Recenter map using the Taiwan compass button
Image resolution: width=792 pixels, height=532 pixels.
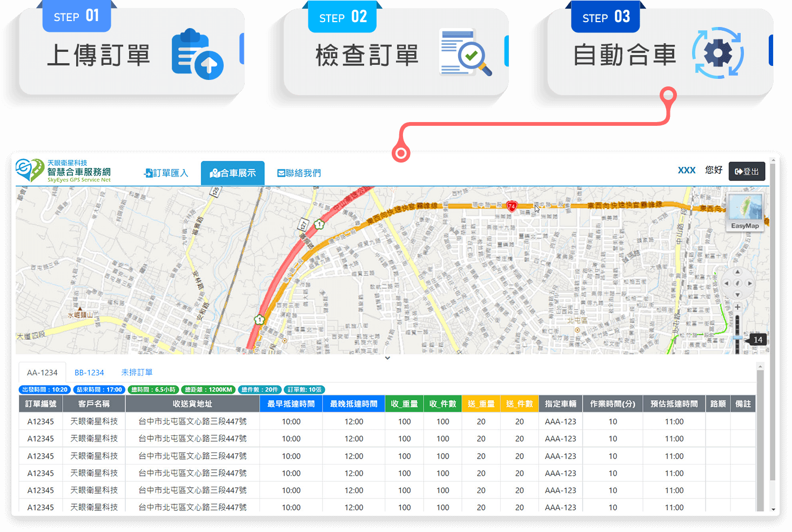coord(737,283)
